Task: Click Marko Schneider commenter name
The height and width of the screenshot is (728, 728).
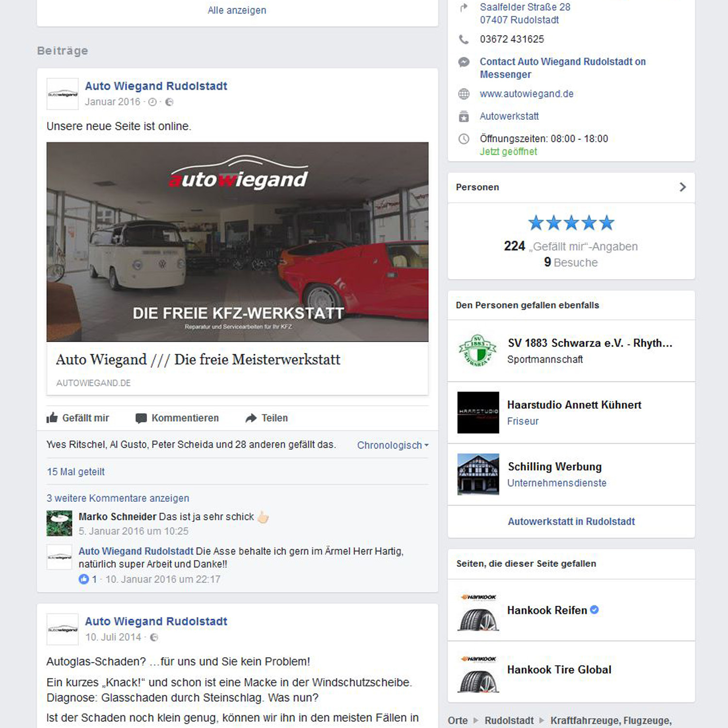Action: [x=117, y=516]
